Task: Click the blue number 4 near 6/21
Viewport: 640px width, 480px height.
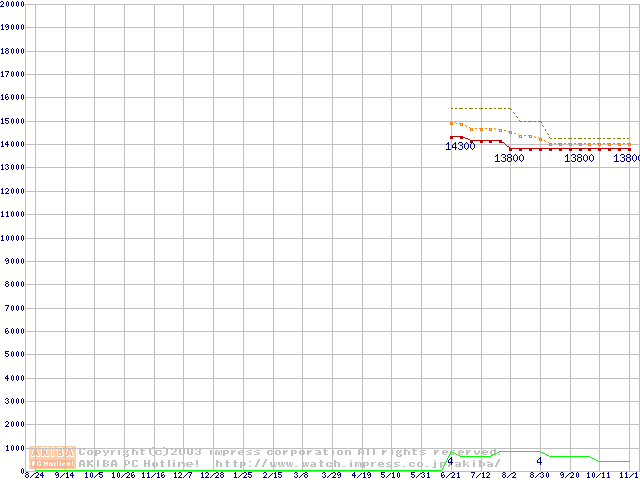Action: tap(450, 461)
